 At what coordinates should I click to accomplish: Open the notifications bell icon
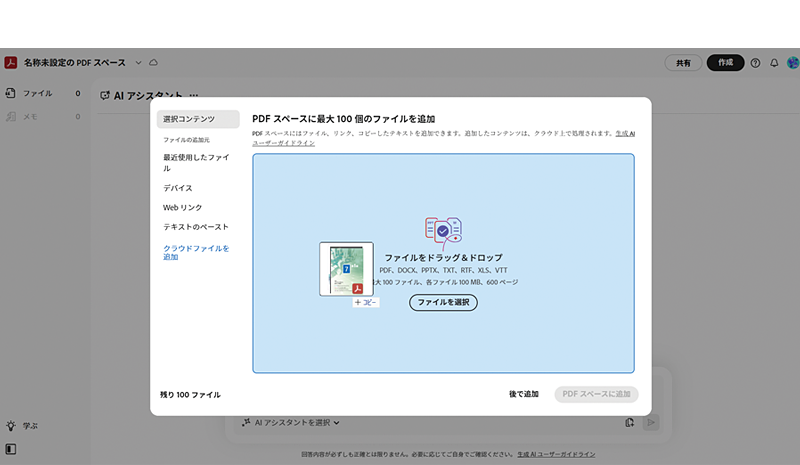click(774, 62)
